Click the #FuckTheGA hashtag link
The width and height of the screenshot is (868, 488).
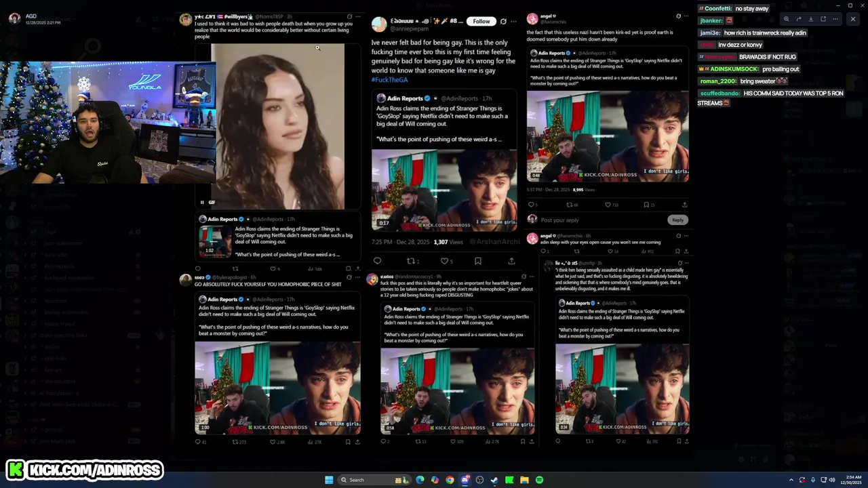[389, 80]
